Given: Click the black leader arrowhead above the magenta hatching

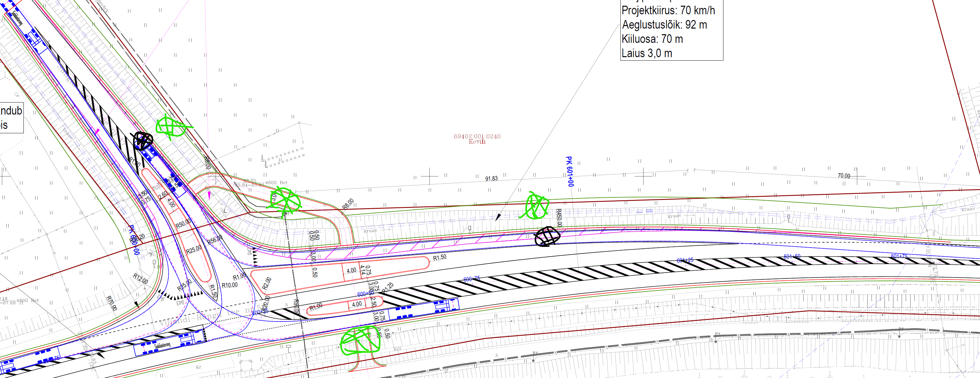Looking at the screenshot, I should click(498, 217).
